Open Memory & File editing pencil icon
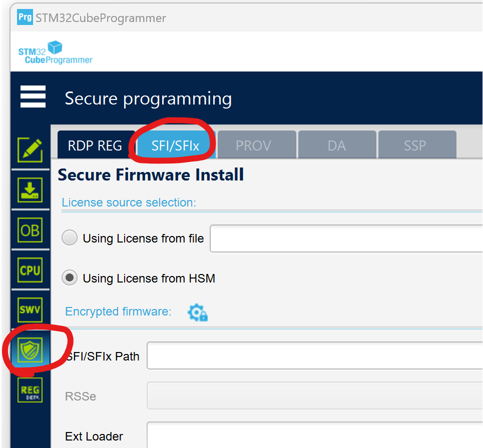 (30, 150)
